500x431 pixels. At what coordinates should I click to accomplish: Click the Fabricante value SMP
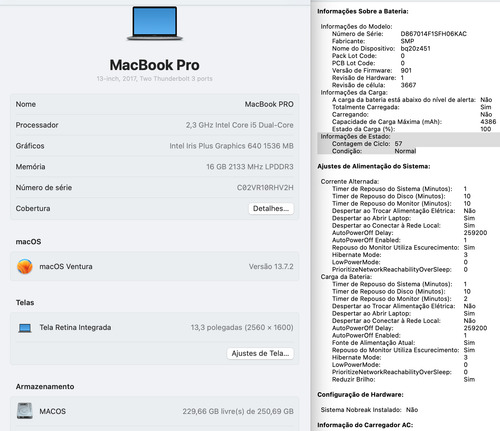click(407, 41)
